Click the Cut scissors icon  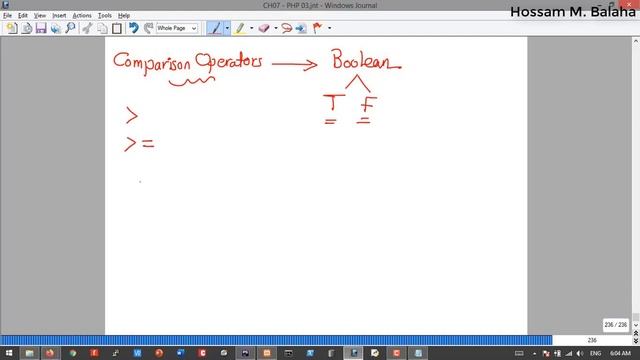[x=87, y=28]
